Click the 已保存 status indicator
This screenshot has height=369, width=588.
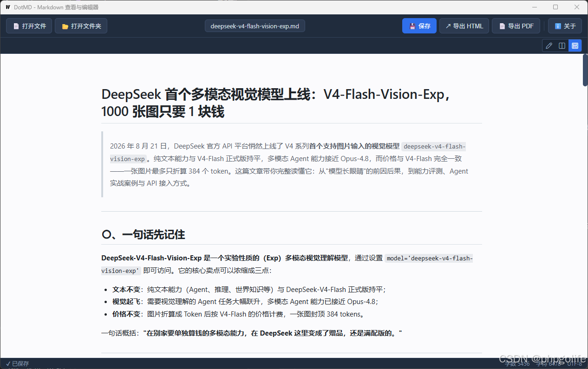[x=17, y=363]
